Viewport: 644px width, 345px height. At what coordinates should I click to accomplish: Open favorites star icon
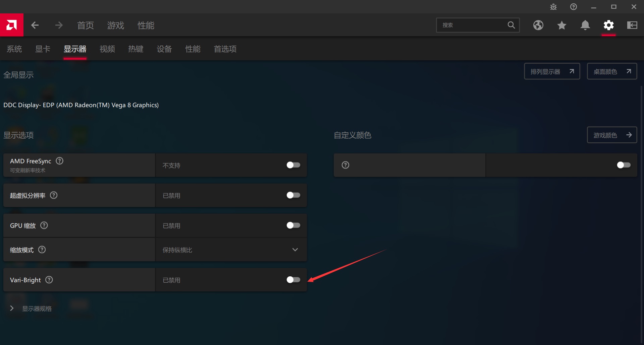pos(562,25)
